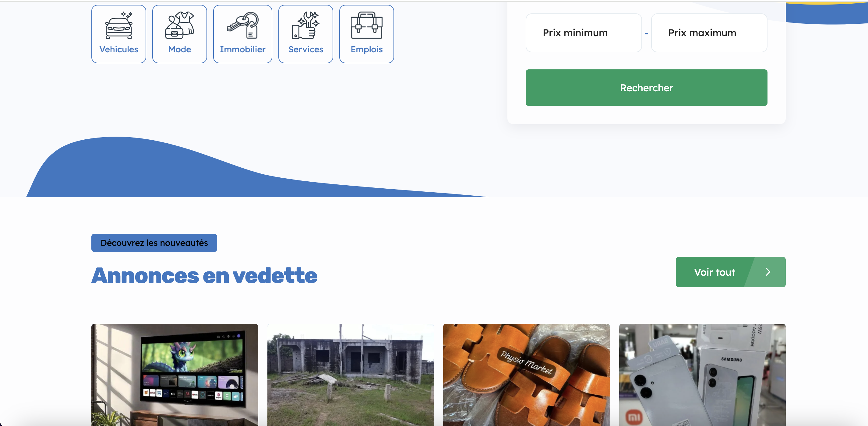Screen dimensions: 868x426
Task: Click the Vehicules car icon
Action: [118, 25]
